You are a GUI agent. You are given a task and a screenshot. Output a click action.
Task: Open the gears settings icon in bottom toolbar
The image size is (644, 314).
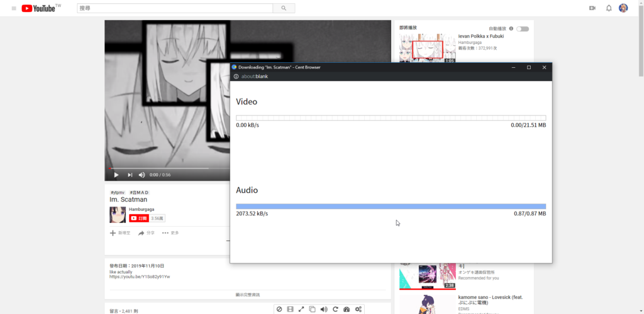[358, 309]
